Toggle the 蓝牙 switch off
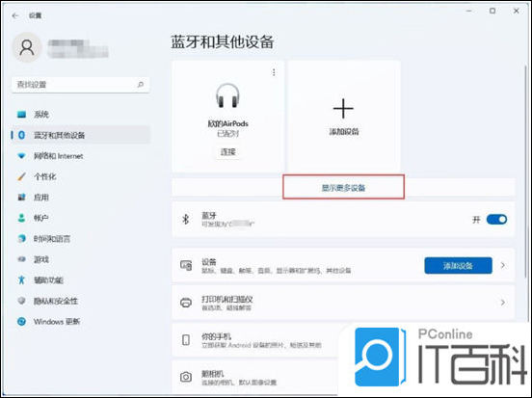The height and width of the screenshot is (398, 532). 496,219
